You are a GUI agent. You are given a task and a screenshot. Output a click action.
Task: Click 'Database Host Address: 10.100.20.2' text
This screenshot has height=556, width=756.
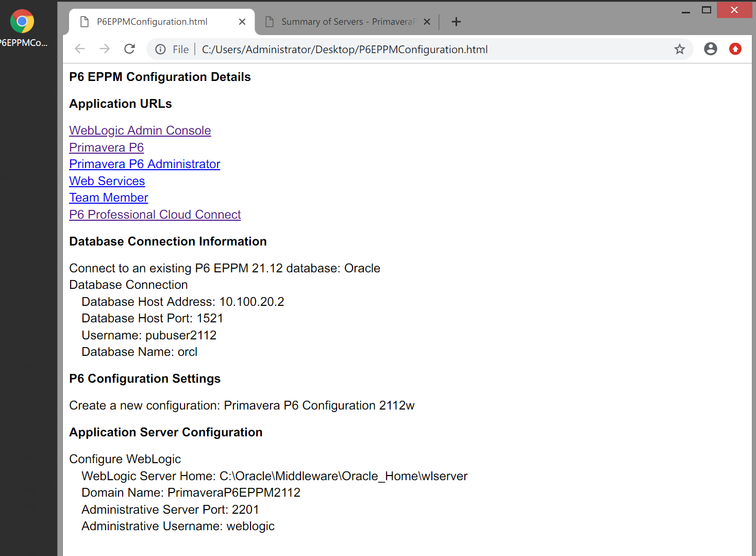(183, 302)
